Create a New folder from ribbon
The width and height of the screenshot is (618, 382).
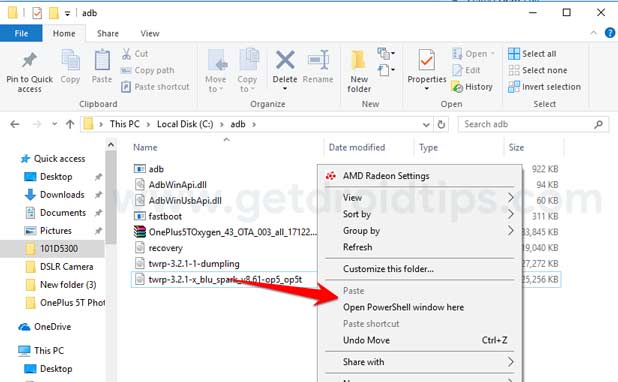click(x=359, y=71)
